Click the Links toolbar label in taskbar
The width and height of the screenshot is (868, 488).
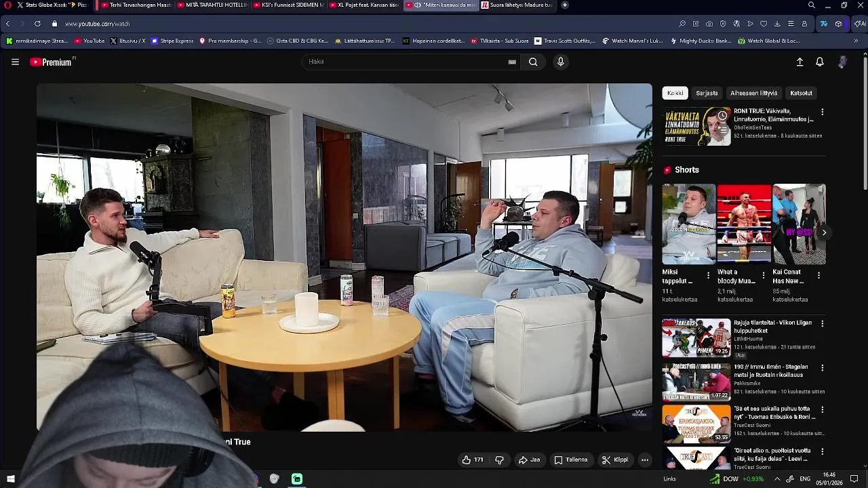pos(669,479)
